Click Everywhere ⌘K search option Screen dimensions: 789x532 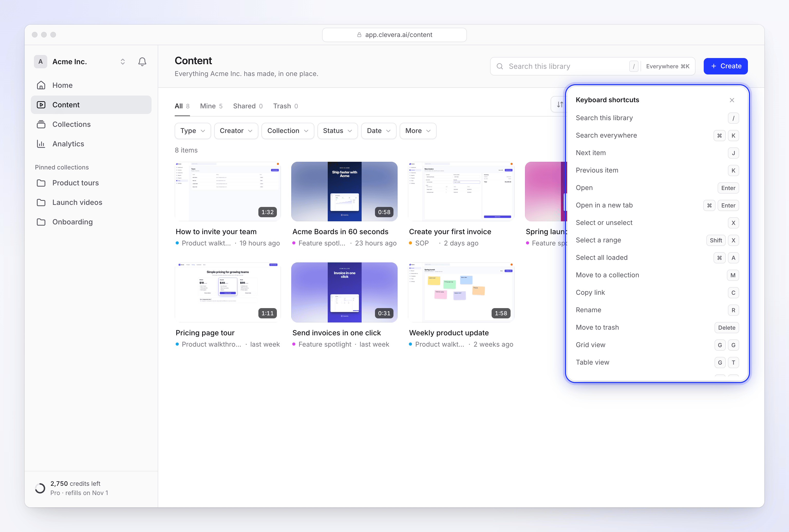pyautogui.click(x=668, y=66)
